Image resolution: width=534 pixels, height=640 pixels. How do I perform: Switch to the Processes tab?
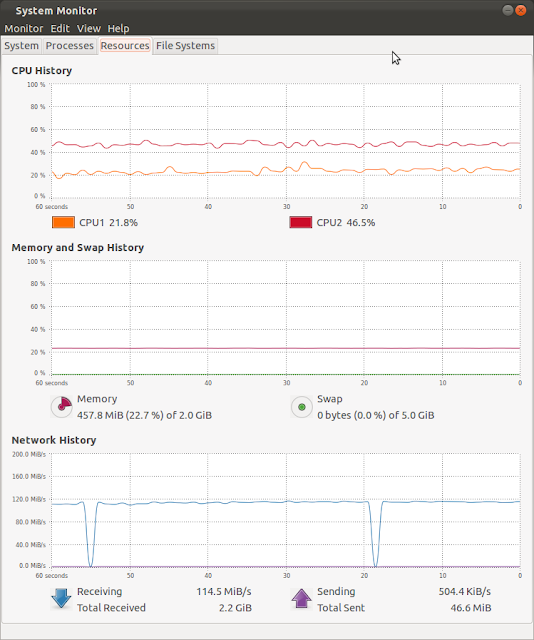(x=69, y=46)
